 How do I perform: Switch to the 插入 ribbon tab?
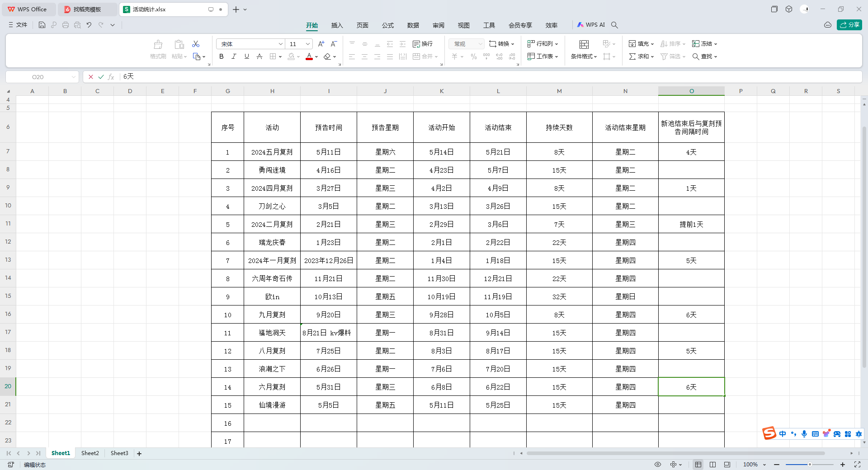click(337, 25)
